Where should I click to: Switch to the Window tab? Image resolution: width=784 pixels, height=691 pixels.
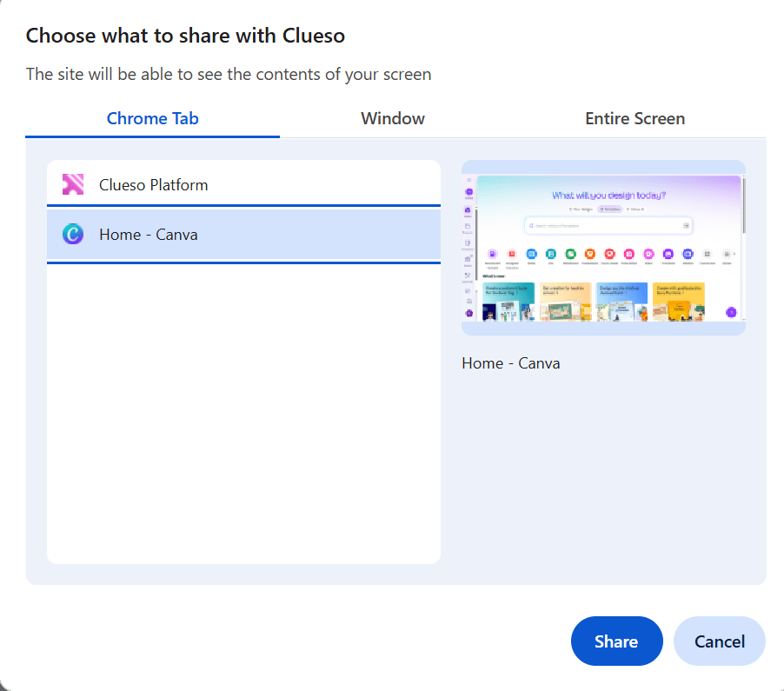pos(393,118)
